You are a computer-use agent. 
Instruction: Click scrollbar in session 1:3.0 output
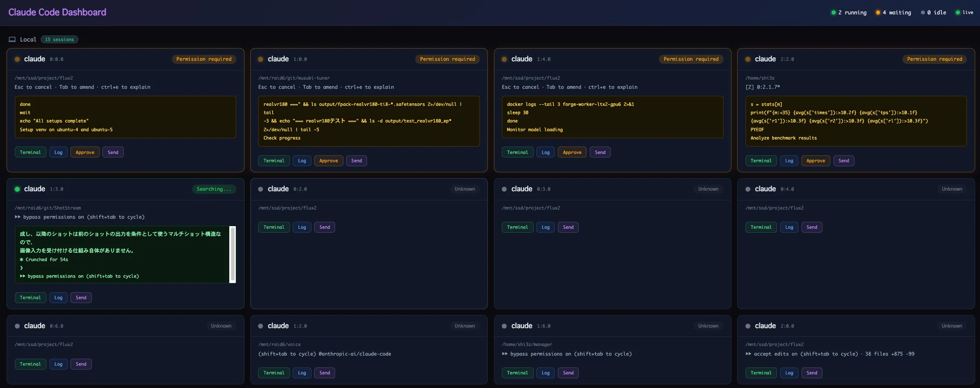(233, 254)
